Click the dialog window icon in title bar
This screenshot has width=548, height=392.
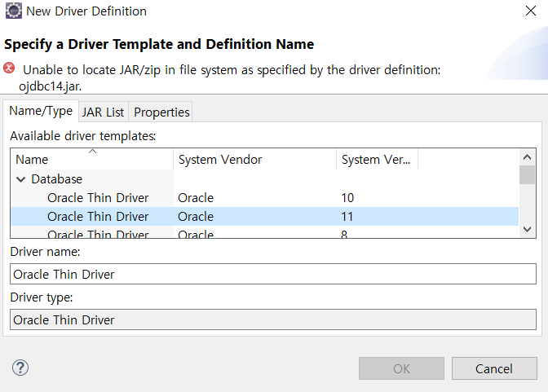[14, 11]
